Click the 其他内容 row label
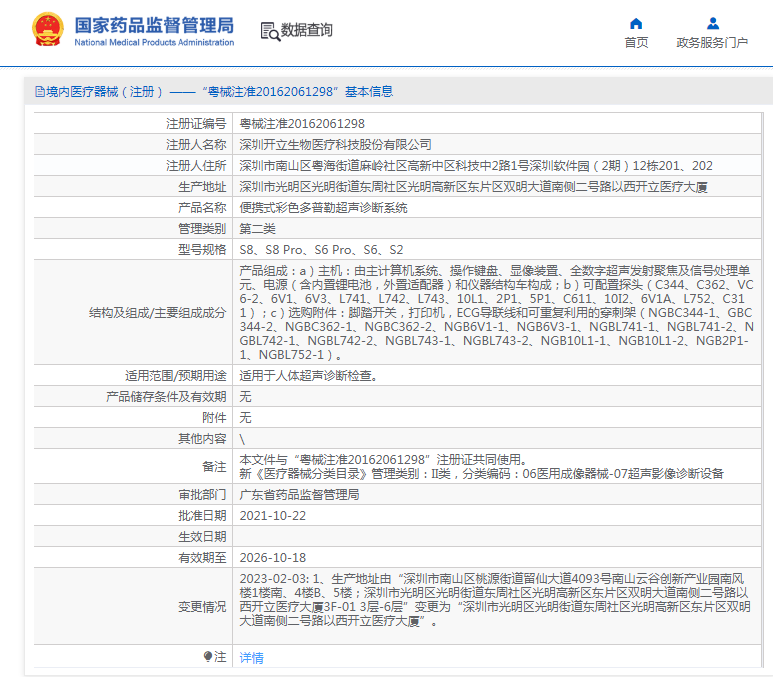The width and height of the screenshot is (773, 677). tap(202, 439)
